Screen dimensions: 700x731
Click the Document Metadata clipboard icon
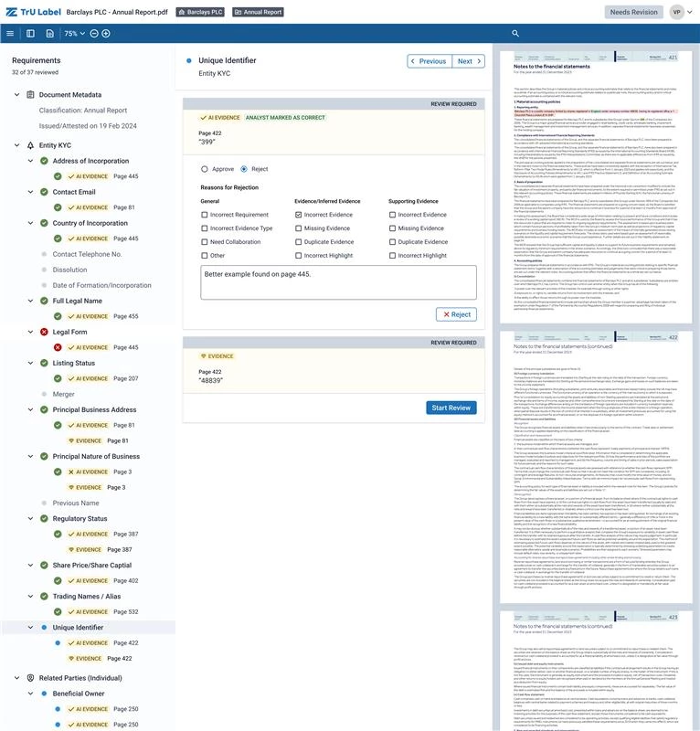[x=30, y=95]
